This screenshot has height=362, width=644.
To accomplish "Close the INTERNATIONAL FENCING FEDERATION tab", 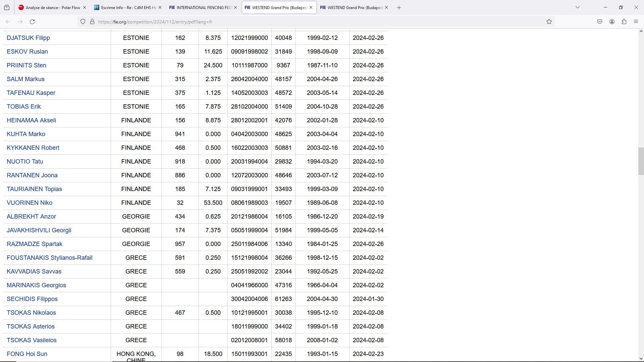I will [235, 7].
